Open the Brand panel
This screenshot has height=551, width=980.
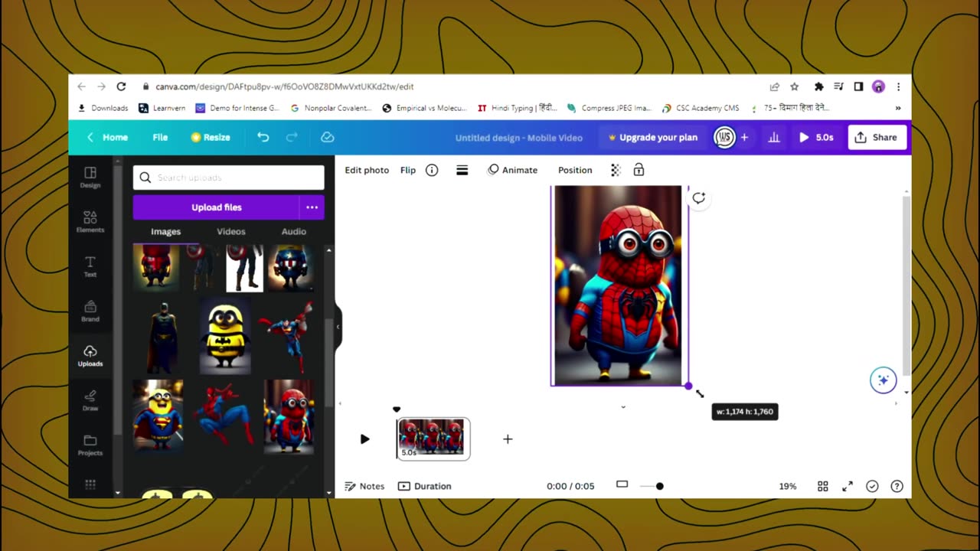coord(90,311)
